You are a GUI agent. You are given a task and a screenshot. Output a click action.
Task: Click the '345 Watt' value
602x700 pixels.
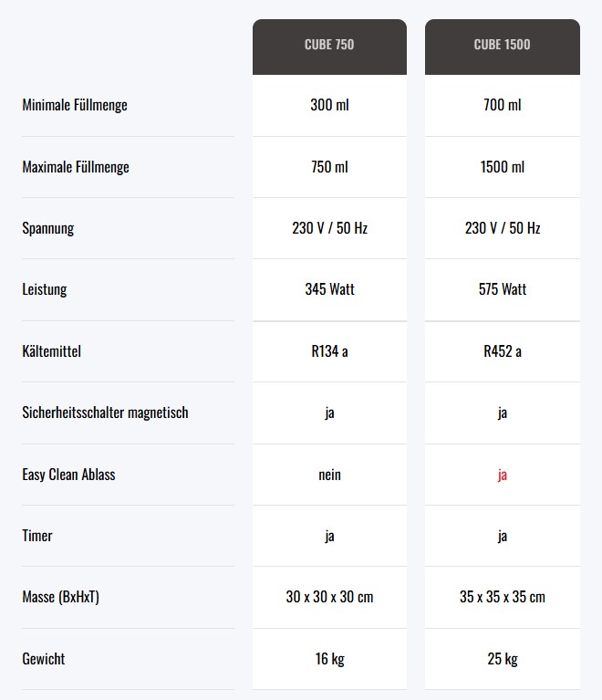pyautogui.click(x=329, y=289)
